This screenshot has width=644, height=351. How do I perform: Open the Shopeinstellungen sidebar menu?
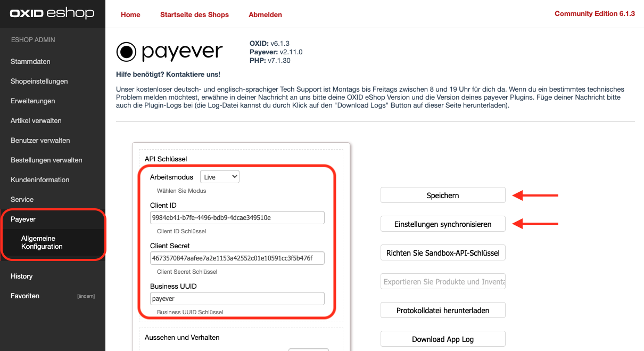point(39,81)
